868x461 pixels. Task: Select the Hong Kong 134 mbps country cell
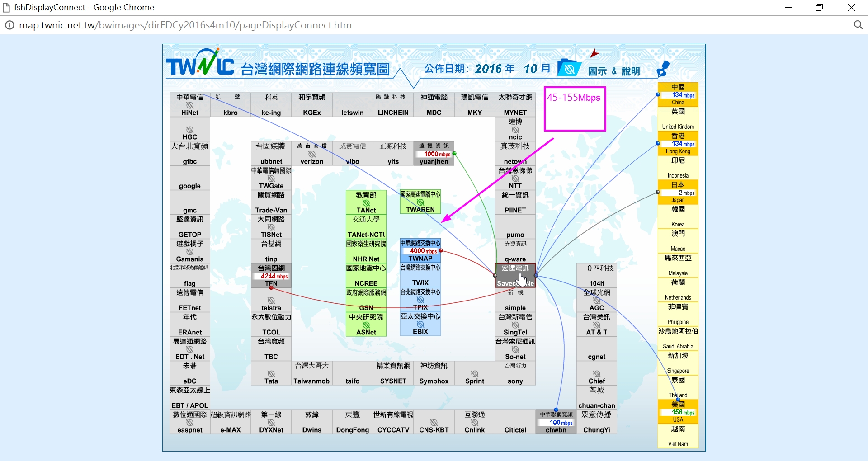(678, 143)
